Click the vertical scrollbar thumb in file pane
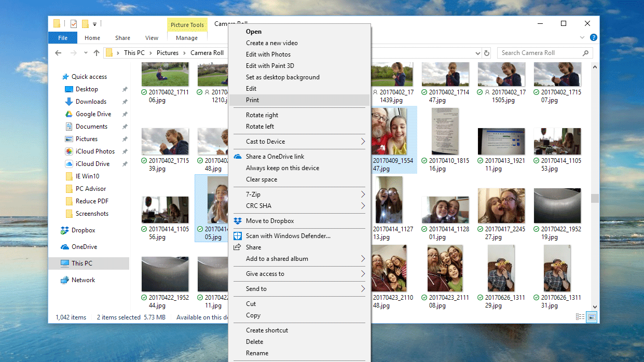Viewport: 644px width, 362px height. [595, 198]
